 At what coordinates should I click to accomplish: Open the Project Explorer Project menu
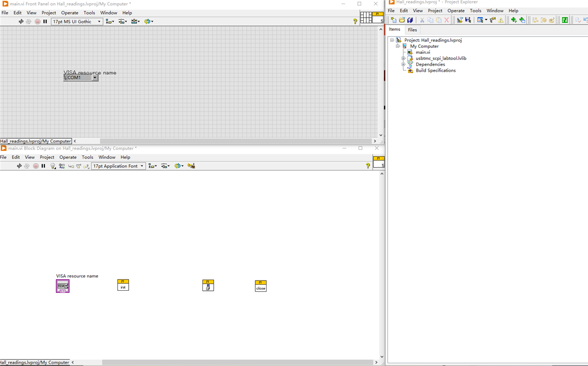click(435, 11)
